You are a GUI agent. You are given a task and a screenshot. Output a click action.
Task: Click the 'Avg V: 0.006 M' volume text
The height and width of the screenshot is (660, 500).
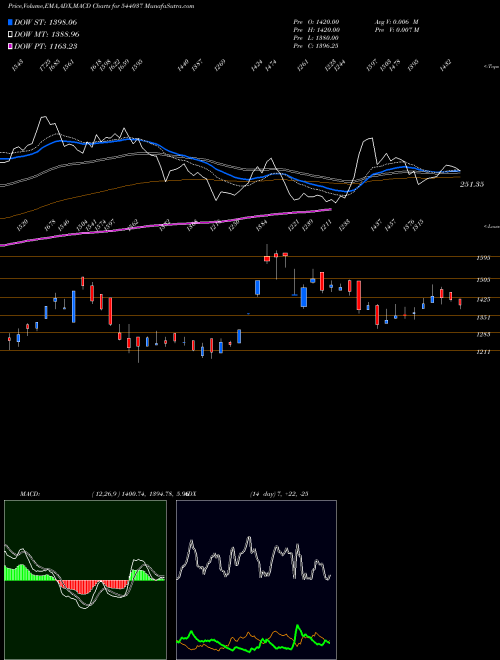coord(396,22)
